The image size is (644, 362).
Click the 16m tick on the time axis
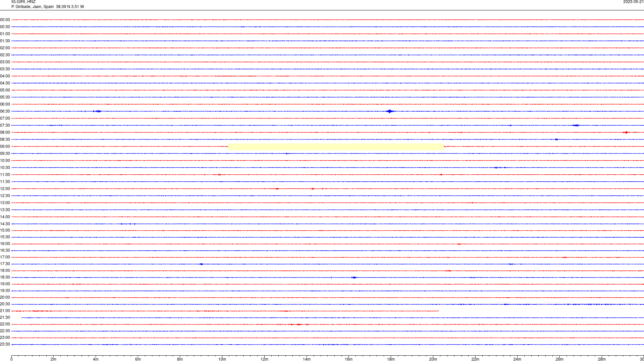tap(349, 359)
